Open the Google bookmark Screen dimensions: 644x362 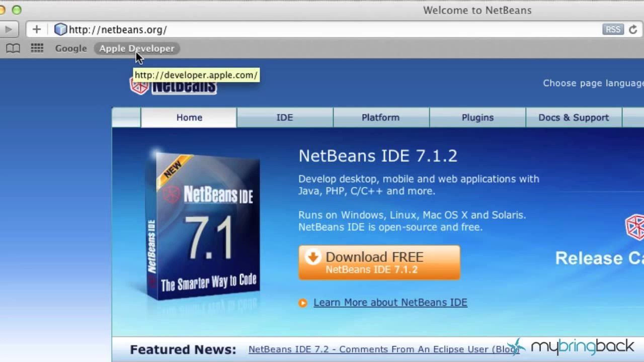tap(71, 48)
